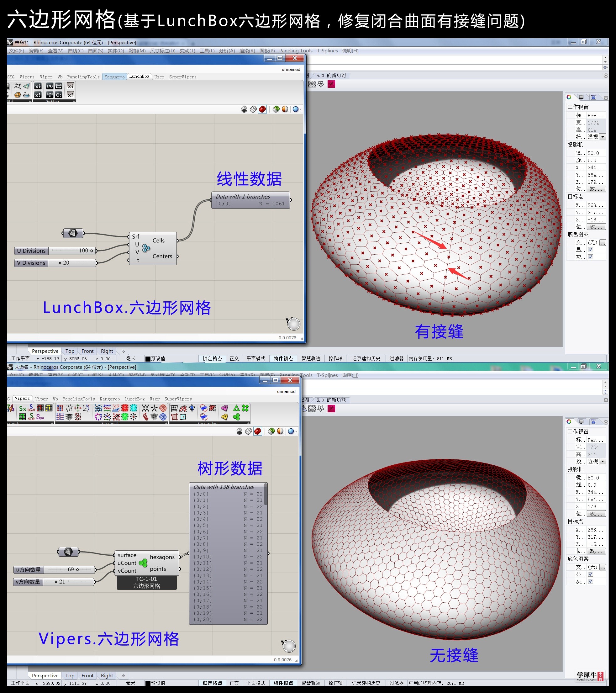Click the green Y dotted icon in Viper point
Viewport: 616px width, 693px height.
(125, 417)
